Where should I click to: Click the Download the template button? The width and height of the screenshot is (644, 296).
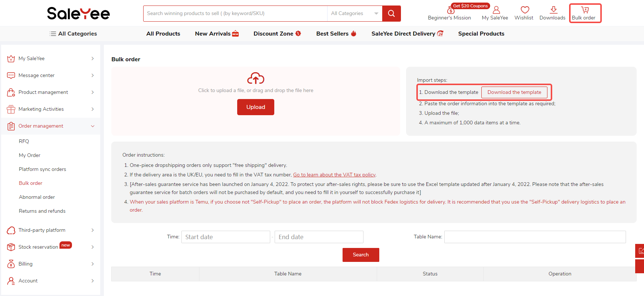(x=514, y=92)
